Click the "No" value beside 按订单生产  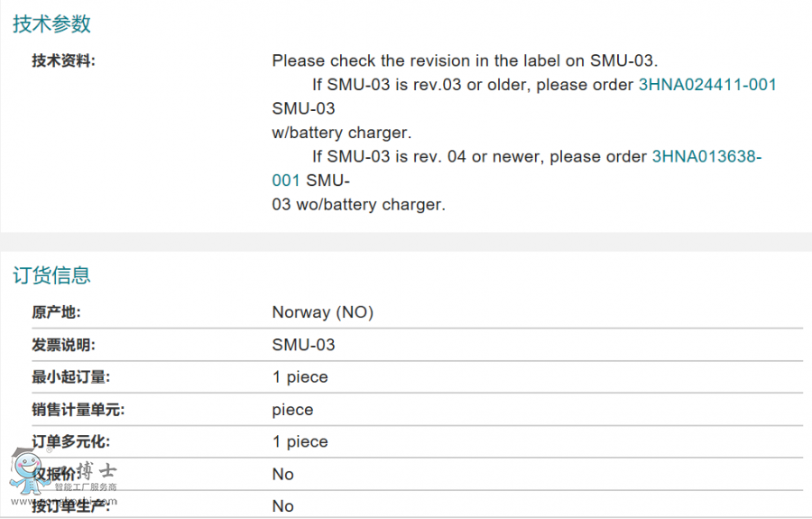(x=282, y=506)
